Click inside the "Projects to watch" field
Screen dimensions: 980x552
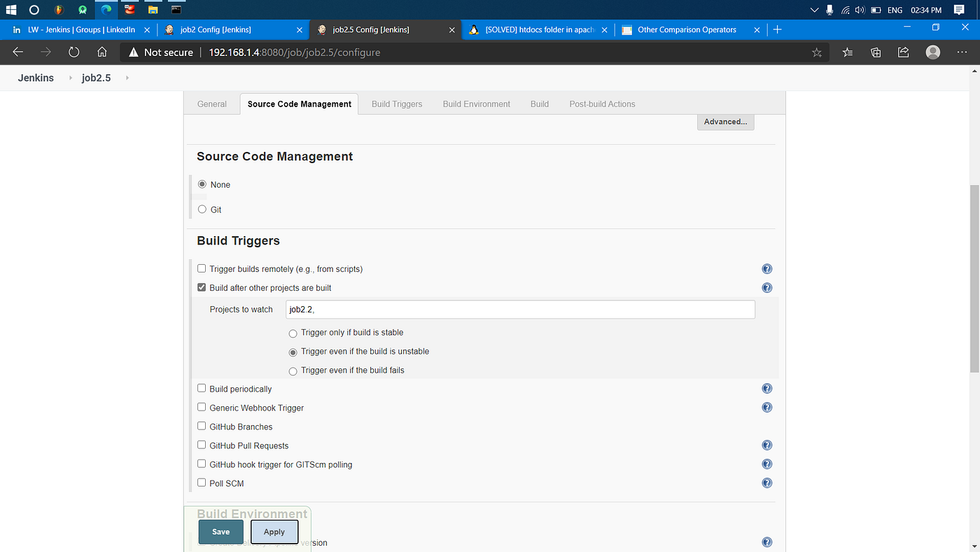(520, 309)
